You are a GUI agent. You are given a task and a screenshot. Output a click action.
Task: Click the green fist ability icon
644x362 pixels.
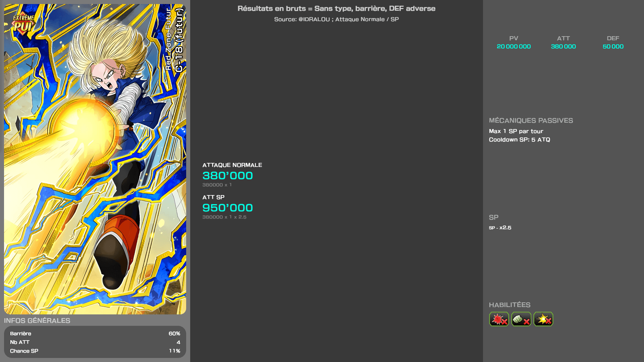point(521,319)
